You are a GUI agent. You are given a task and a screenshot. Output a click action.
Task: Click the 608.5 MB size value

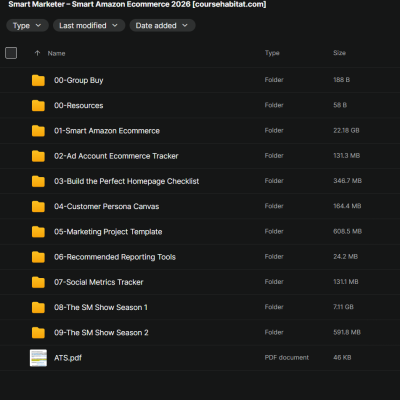tap(347, 231)
